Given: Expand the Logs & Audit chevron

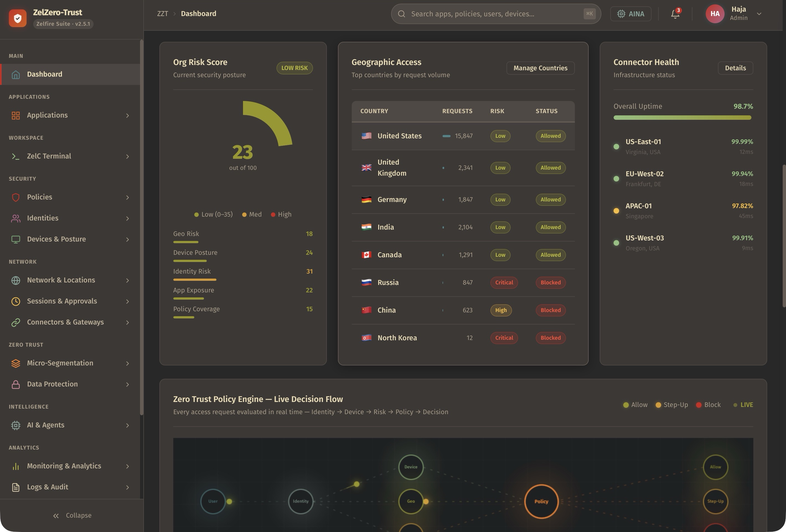Looking at the screenshot, I should [128, 487].
